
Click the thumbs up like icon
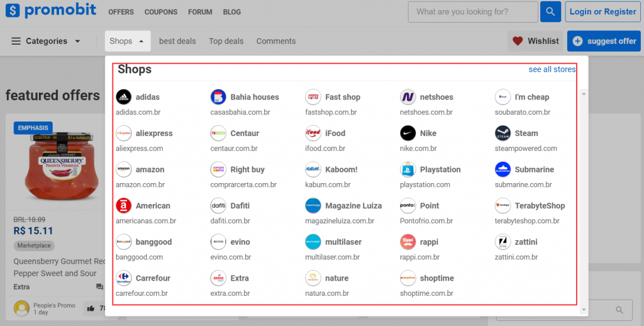pos(91,308)
